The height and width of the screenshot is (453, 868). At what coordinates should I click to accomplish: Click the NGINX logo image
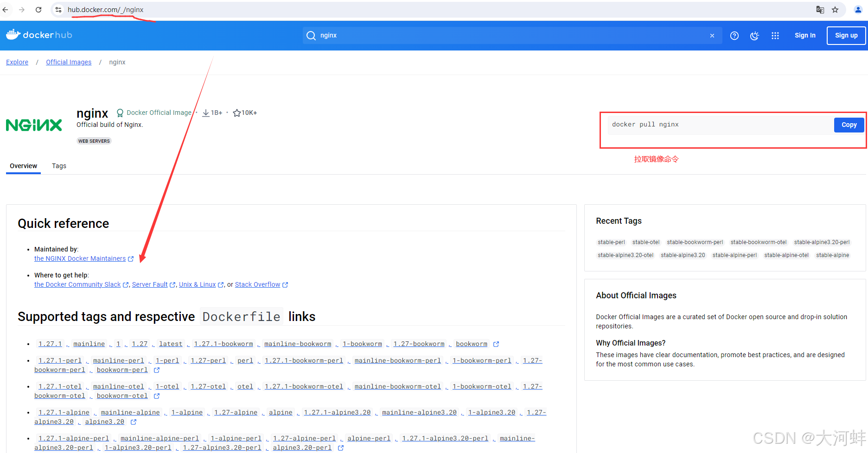click(33, 125)
